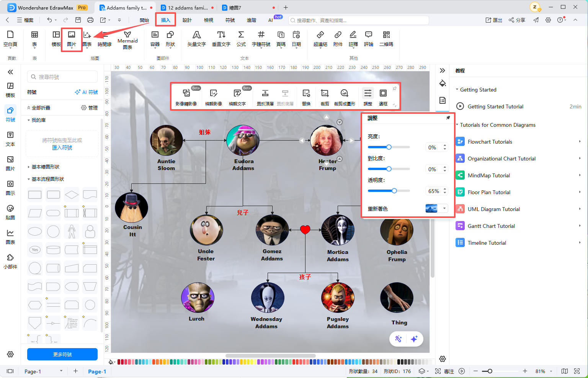Pin the floating image toolbar

point(394,88)
